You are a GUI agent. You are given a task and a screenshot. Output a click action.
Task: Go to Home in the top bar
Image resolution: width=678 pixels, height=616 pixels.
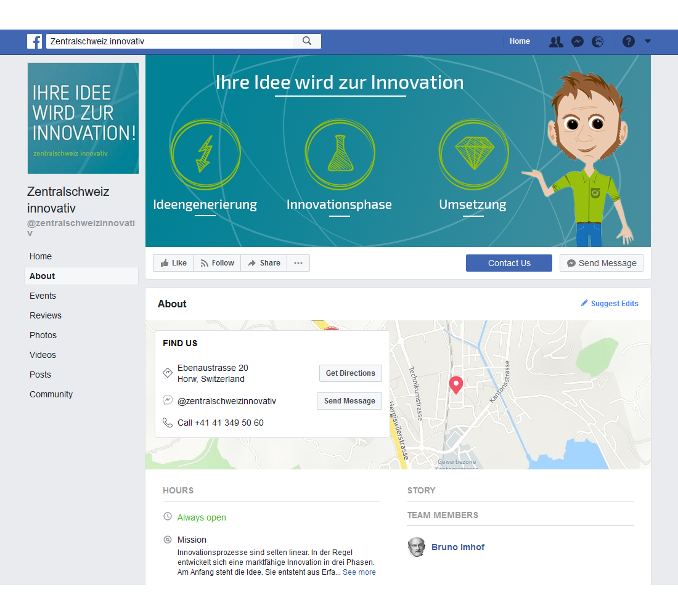coord(520,41)
